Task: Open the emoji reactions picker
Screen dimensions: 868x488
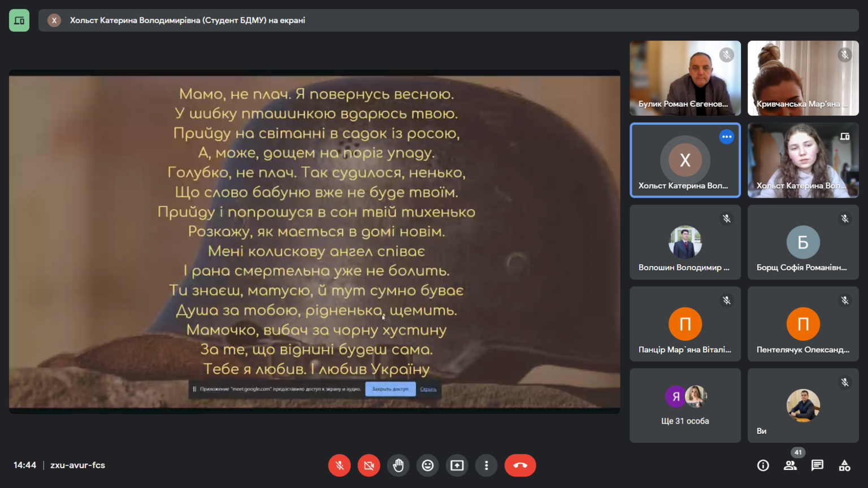Action: (428, 465)
